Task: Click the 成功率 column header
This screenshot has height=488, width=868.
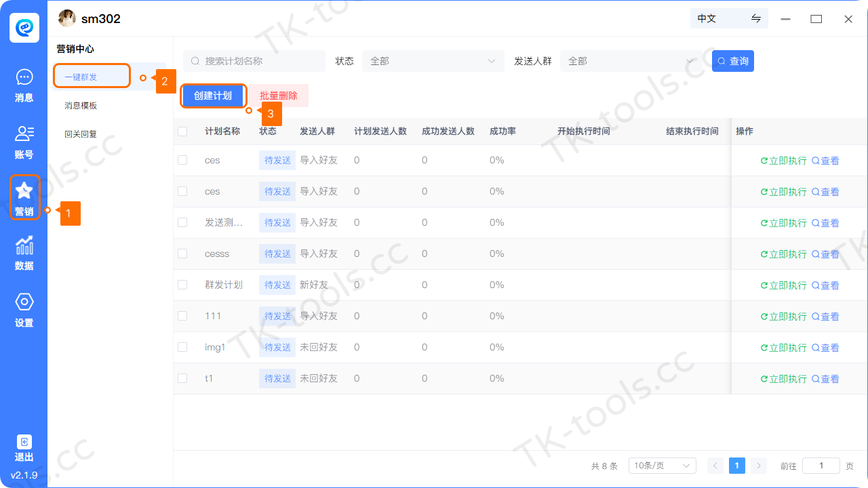Action: pyautogui.click(x=502, y=131)
